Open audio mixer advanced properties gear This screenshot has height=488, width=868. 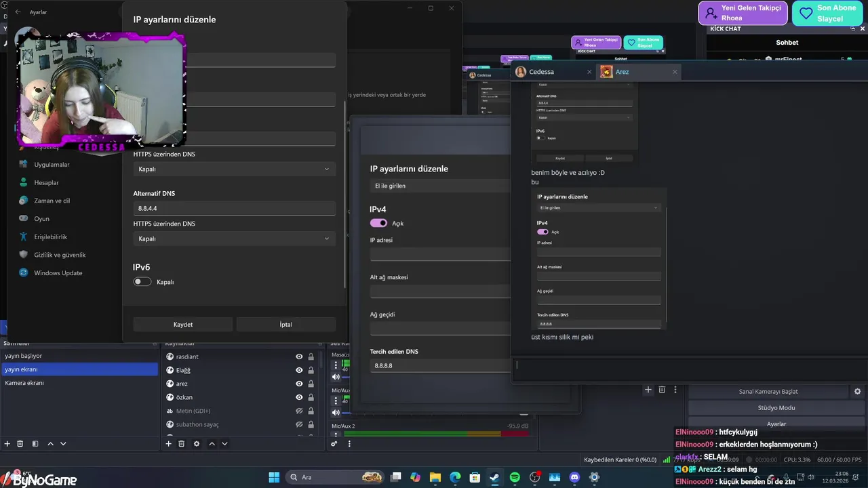tap(334, 444)
